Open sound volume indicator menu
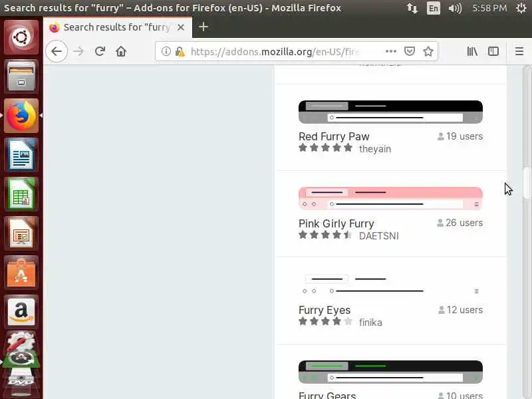 (455, 8)
